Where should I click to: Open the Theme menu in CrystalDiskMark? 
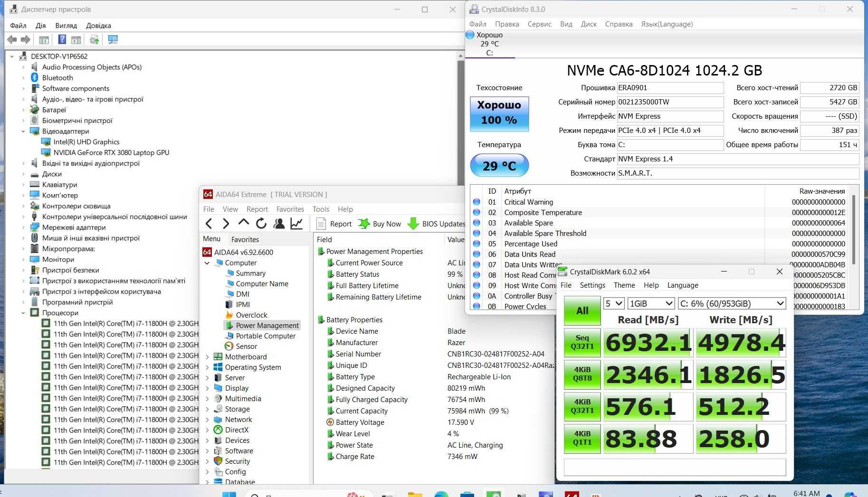tap(624, 285)
